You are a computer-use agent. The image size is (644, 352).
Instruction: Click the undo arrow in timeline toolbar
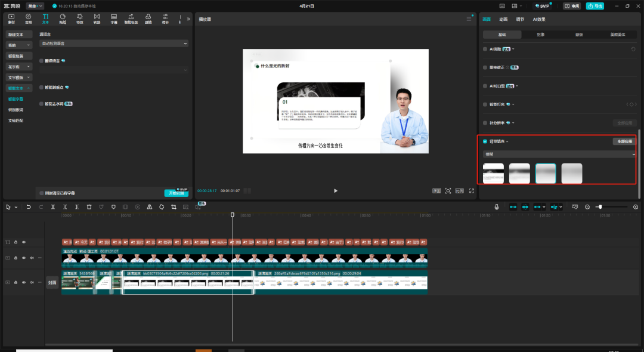29,207
